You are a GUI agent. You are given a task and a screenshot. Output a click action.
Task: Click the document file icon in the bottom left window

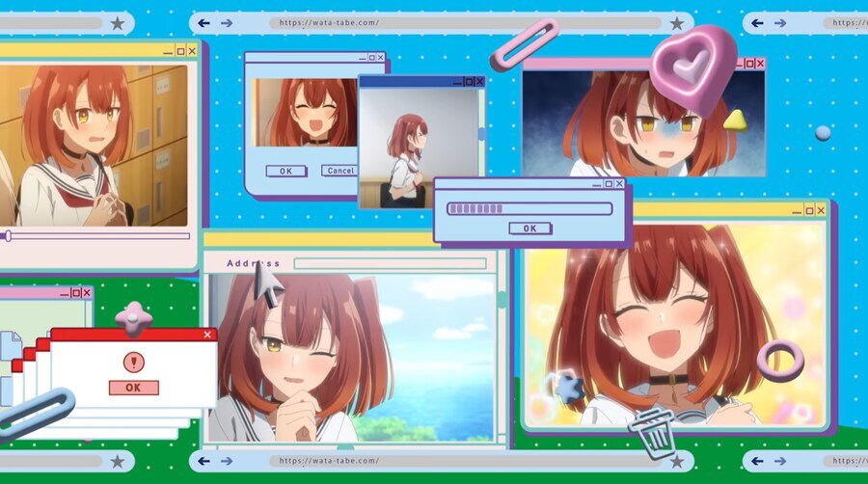[11, 346]
